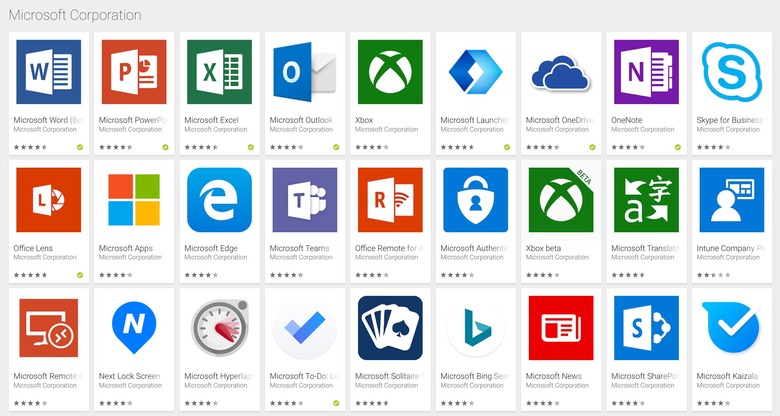Open the Microsoft SharePoint icon

(646, 327)
